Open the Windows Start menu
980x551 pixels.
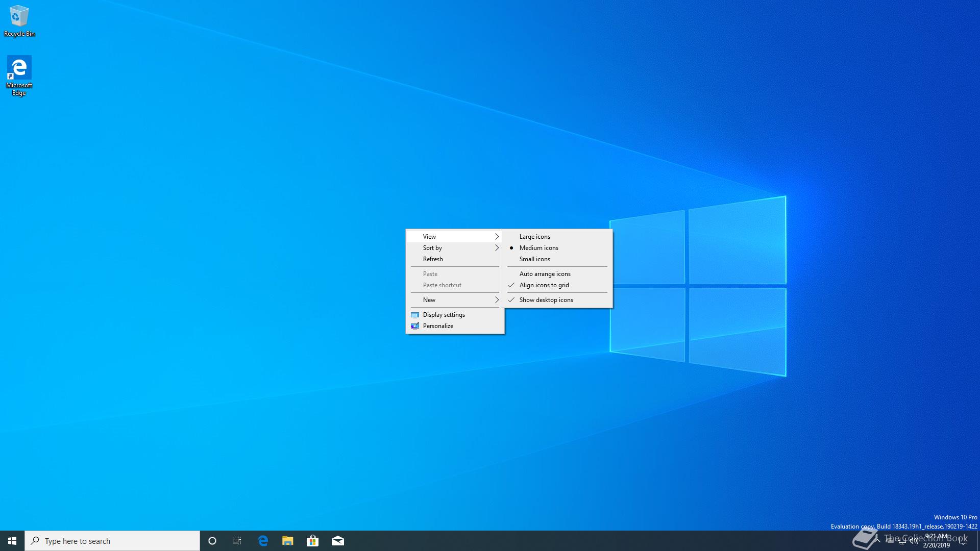pos(12,541)
